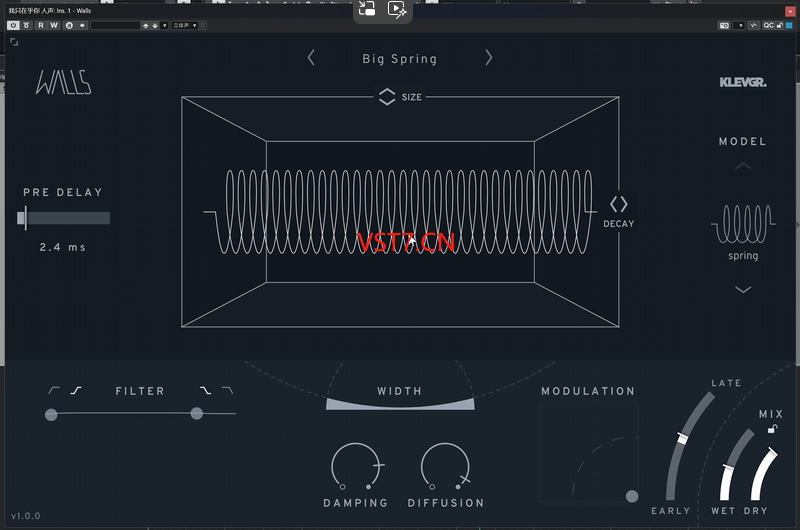Image resolution: width=800 pixels, height=530 pixels.
Task: Enable the W write automation button
Action: [x=54, y=25]
